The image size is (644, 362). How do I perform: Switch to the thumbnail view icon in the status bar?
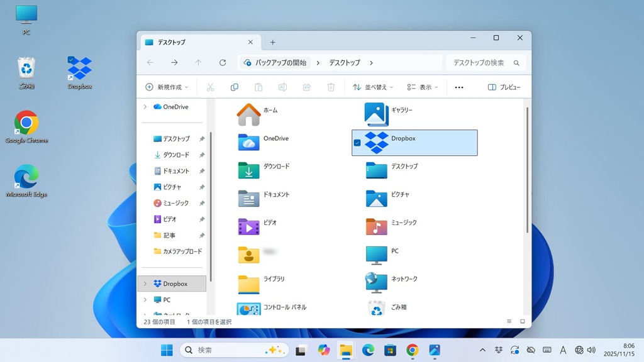[522, 321]
